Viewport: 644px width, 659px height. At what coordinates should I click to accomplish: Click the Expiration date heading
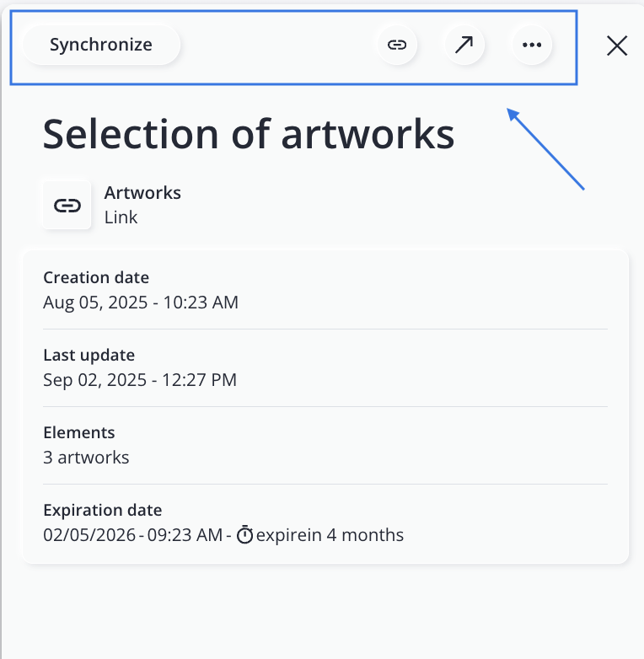coord(102,510)
